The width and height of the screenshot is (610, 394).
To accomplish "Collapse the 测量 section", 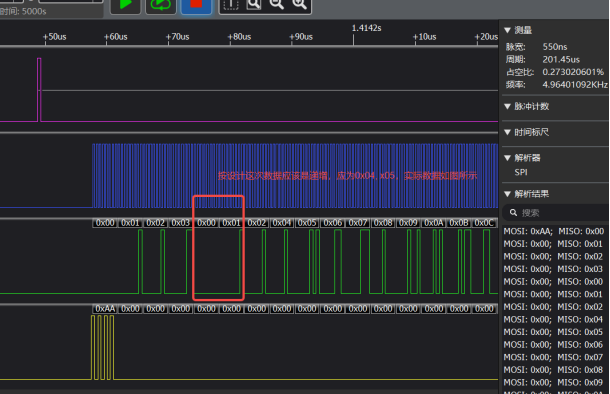I will (507, 30).
